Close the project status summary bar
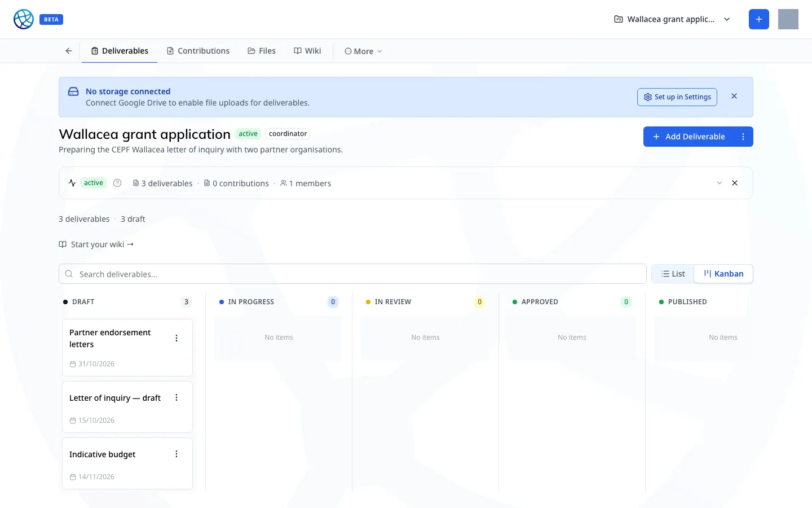This screenshot has width=812, height=508. [x=735, y=183]
